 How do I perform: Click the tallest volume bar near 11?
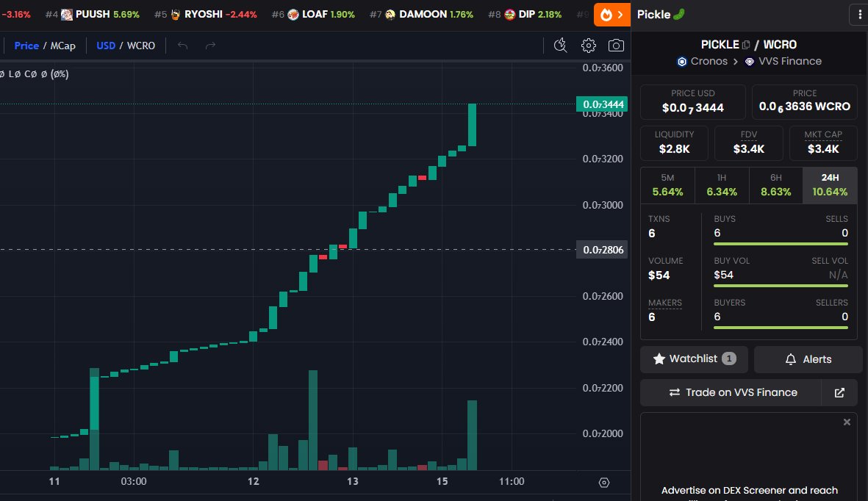pos(95,419)
